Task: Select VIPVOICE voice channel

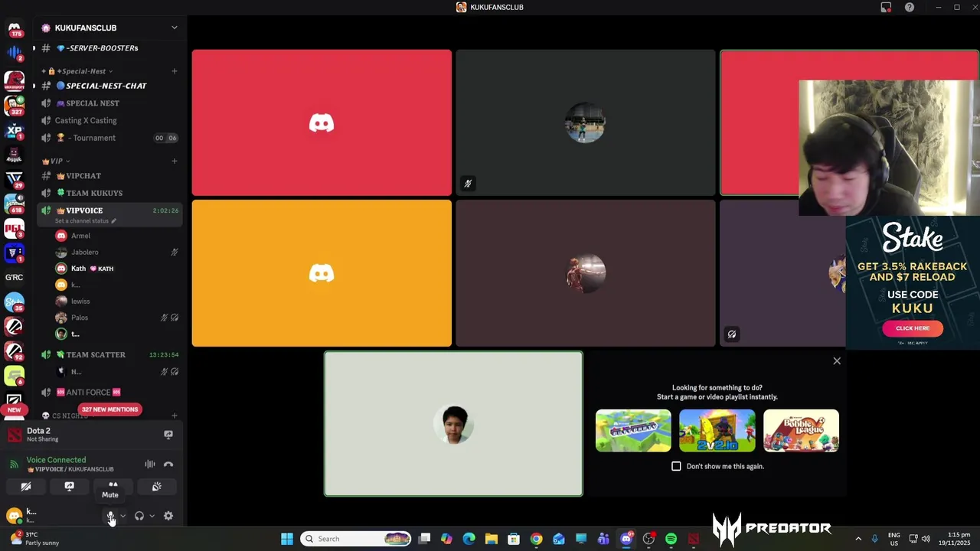Action: click(x=84, y=210)
